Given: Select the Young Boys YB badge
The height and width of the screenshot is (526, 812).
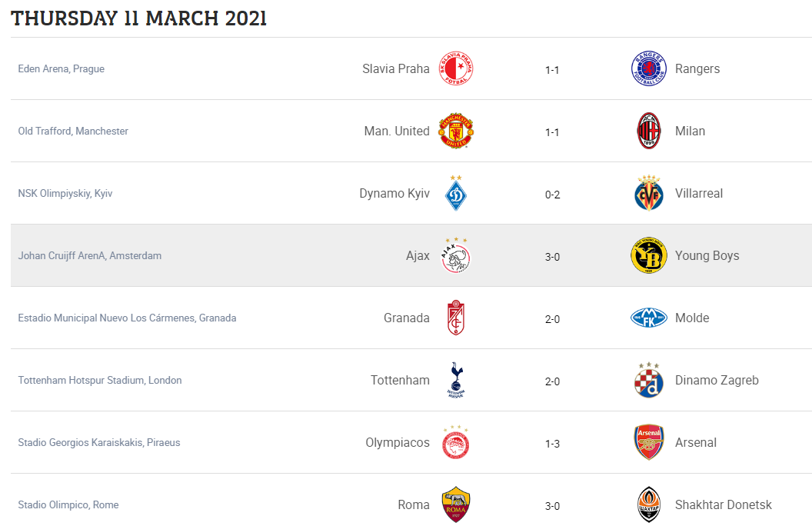Looking at the screenshot, I should pos(649,256).
